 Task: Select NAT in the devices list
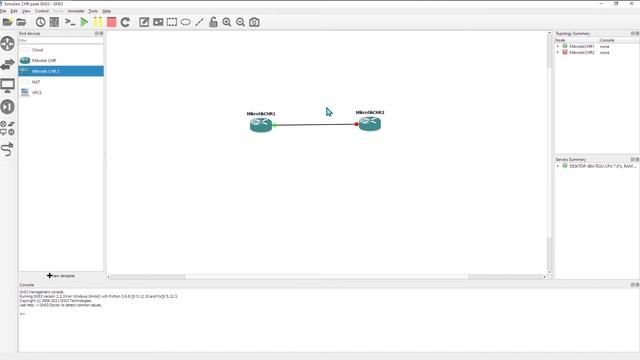coord(61,82)
